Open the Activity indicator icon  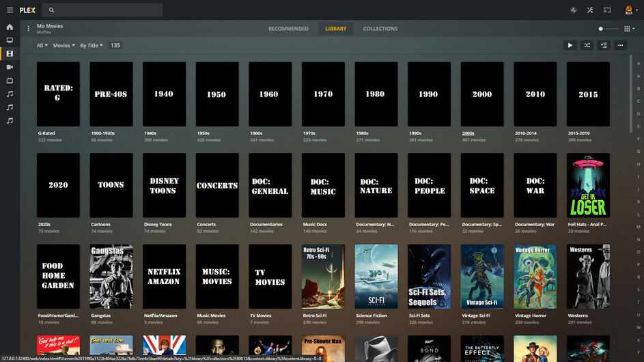tap(574, 10)
